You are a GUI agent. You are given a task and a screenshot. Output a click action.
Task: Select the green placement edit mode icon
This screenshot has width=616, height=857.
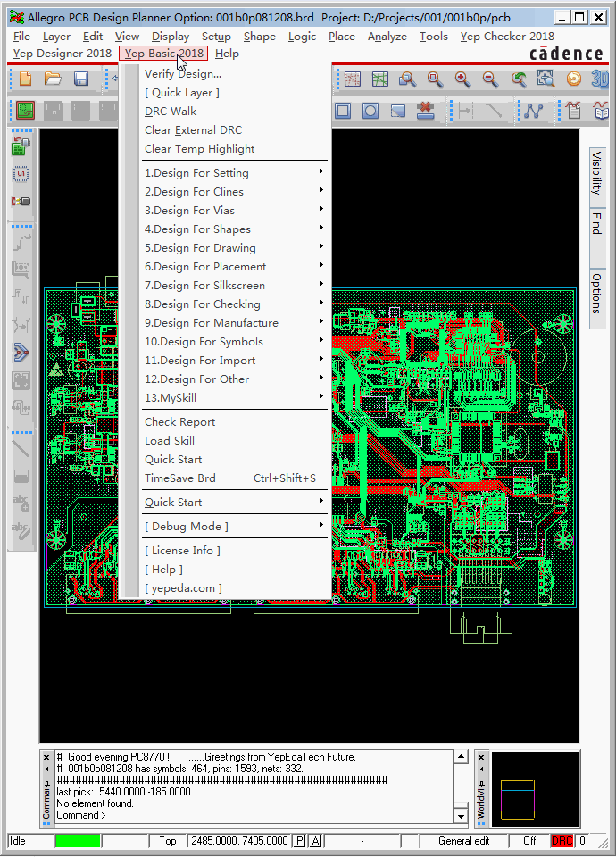[25, 111]
